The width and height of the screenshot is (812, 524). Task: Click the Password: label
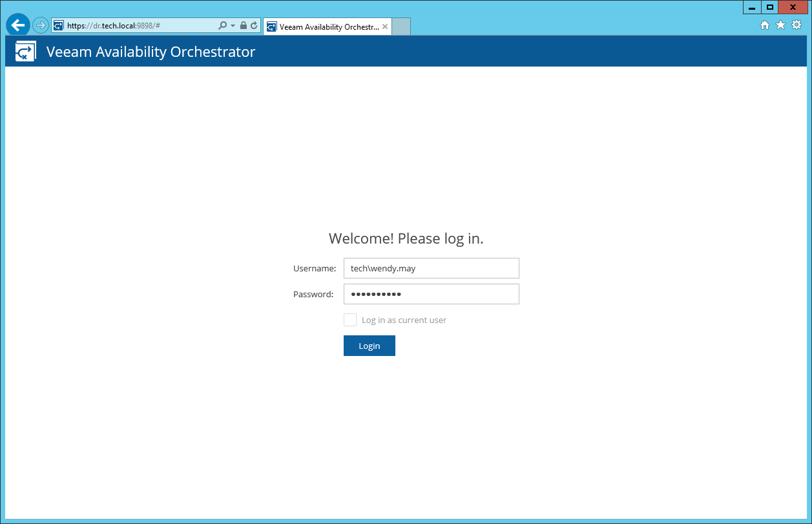pyautogui.click(x=313, y=294)
